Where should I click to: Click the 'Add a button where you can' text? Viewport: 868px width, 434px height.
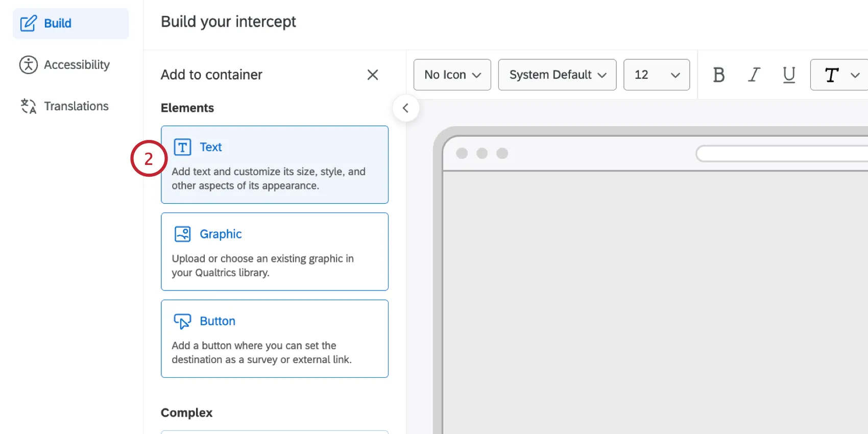click(261, 353)
